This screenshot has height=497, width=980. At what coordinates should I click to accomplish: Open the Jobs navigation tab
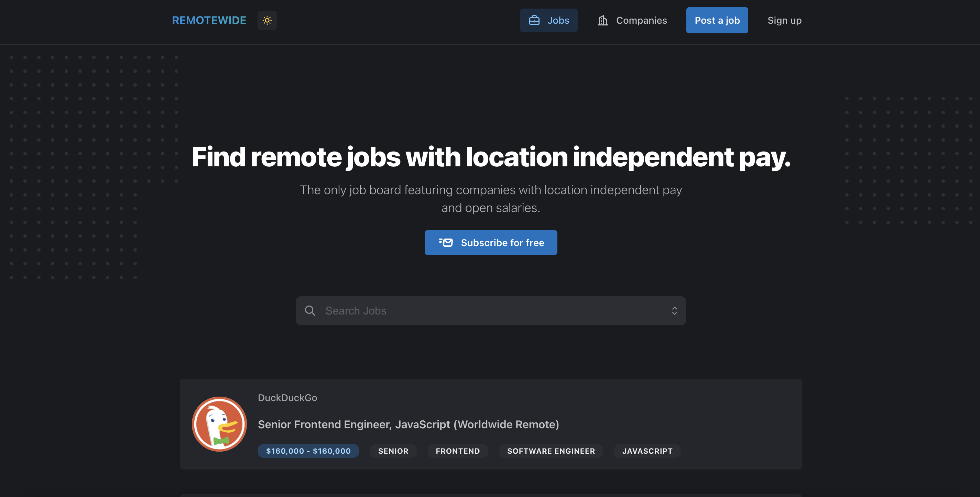click(557, 20)
